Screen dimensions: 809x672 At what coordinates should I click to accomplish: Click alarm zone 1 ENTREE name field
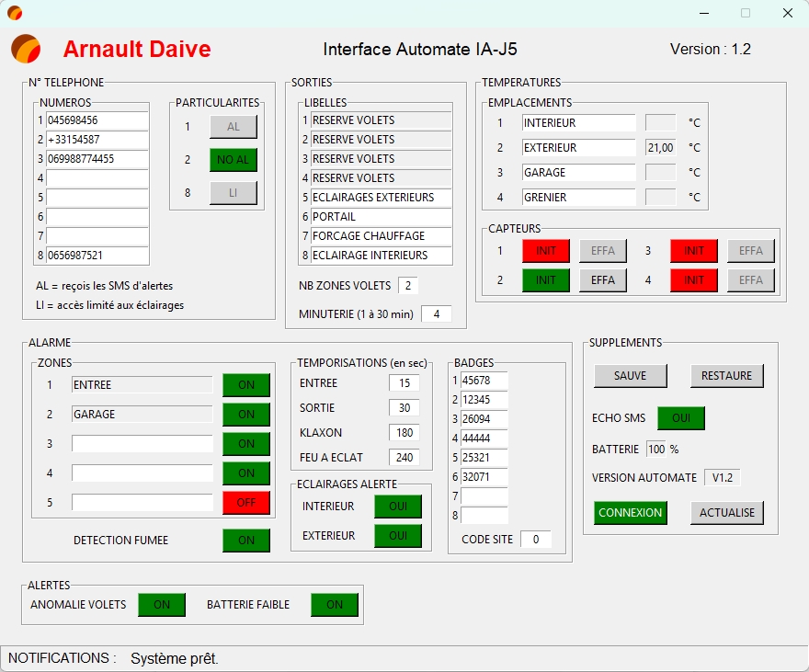tap(142, 385)
